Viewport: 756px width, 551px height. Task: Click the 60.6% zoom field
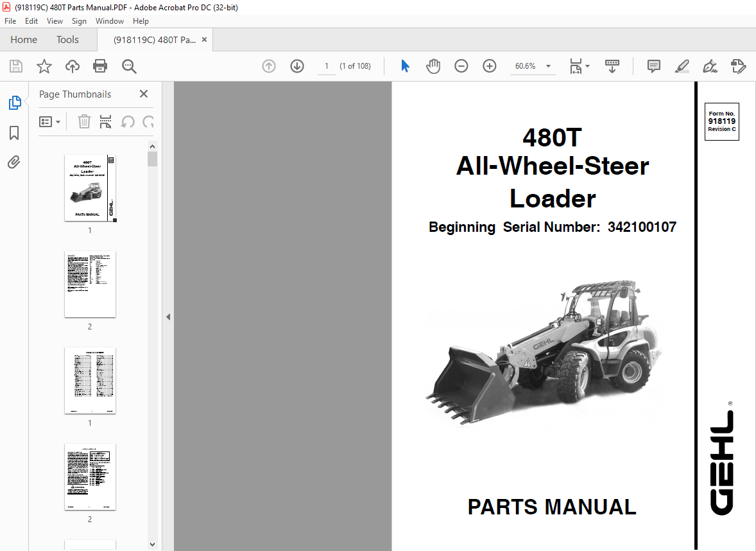tap(526, 66)
